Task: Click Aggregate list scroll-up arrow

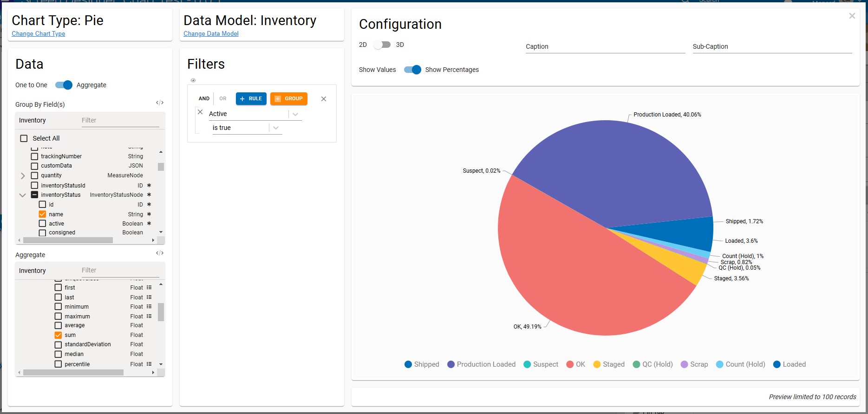Action: point(161,284)
